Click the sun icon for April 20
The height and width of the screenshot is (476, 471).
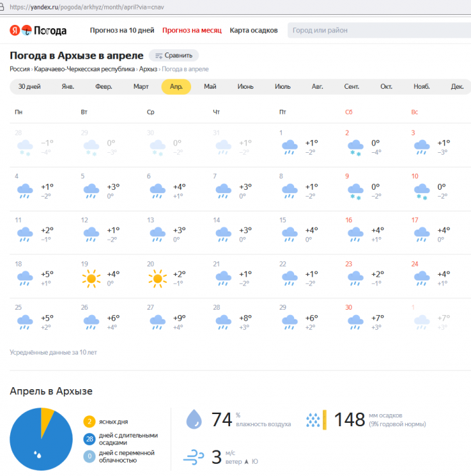[x=157, y=278]
